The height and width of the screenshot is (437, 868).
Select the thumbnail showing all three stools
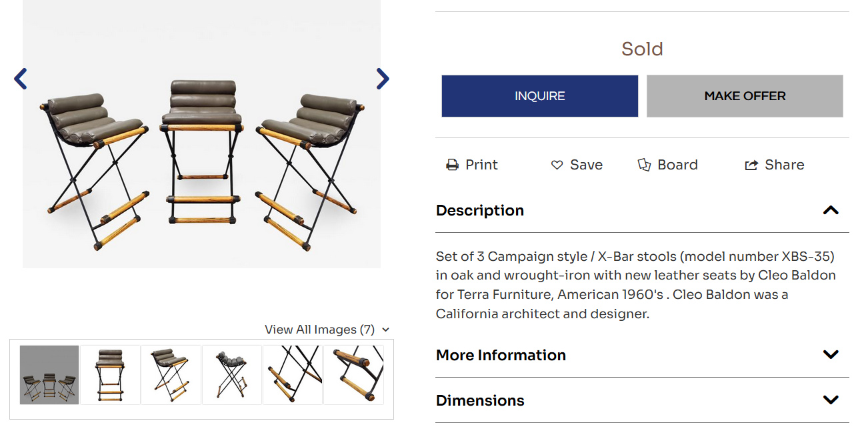(x=49, y=374)
